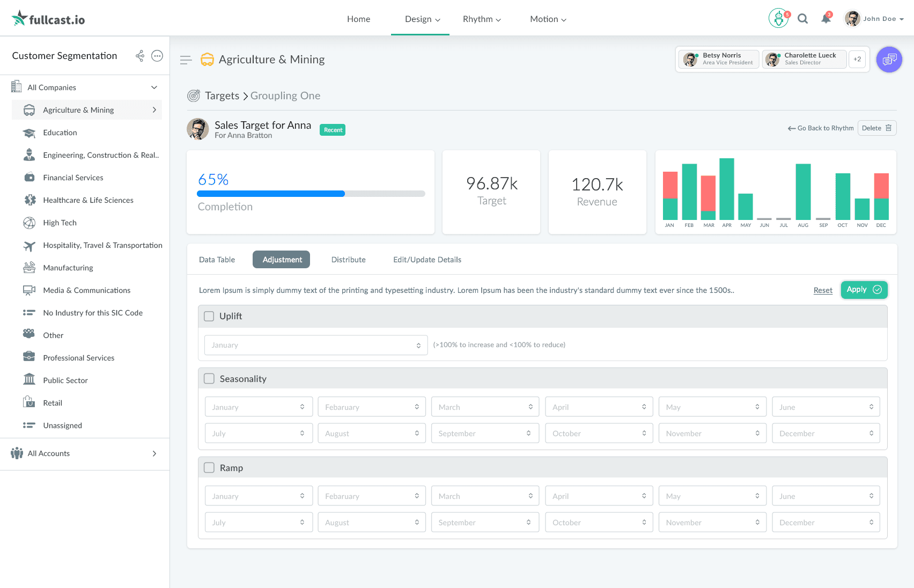The image size is (914, 588).
Task: Select the Hospitality, Travel & Transportation airplane icon
Action: point(30,245)
